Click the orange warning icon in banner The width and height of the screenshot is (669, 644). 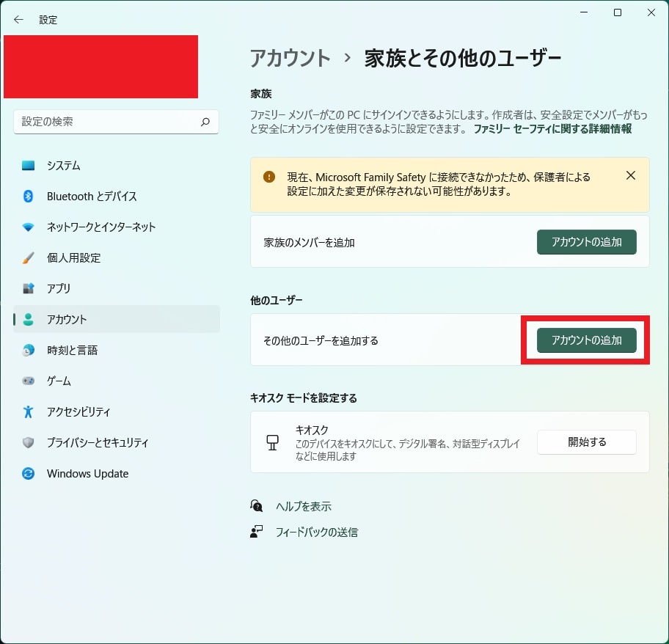[x=269, y=177]
